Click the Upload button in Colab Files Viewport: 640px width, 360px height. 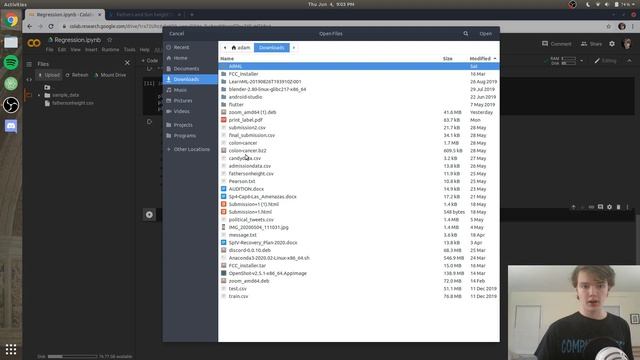point(49,75)
